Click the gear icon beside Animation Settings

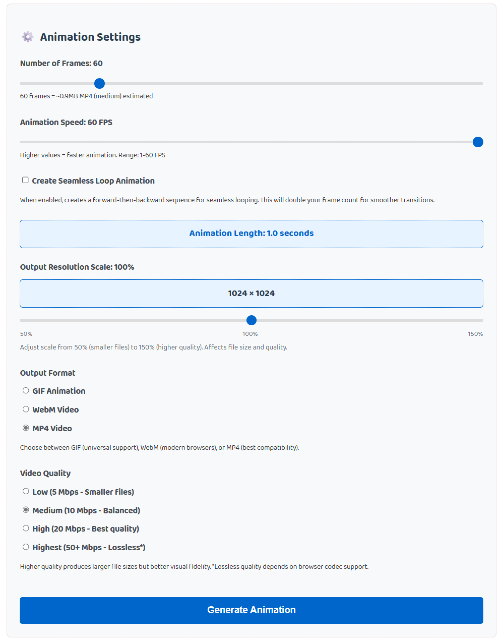pos(27,37)
